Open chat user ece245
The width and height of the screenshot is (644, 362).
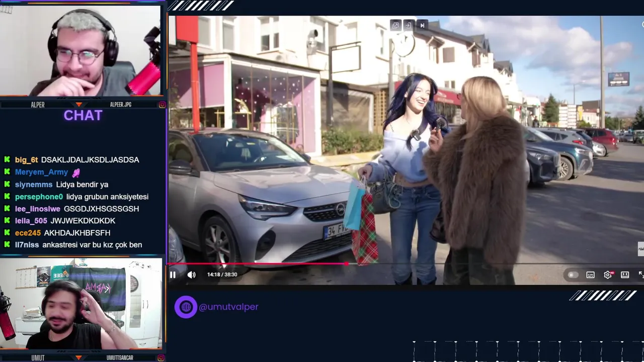(28, 233)
